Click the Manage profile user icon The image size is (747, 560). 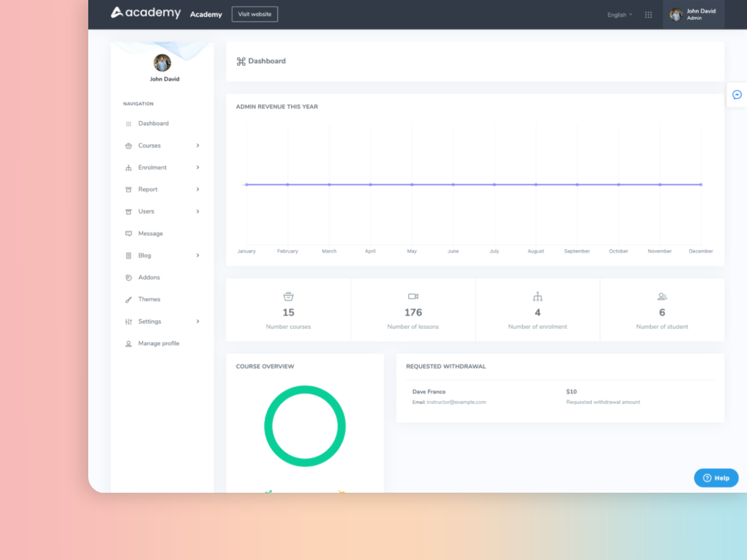tap(128, 343)
